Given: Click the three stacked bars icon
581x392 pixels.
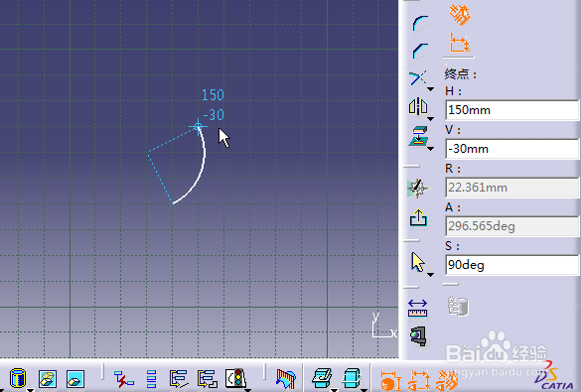Looking at the screenshot, I should coord(151,379).
